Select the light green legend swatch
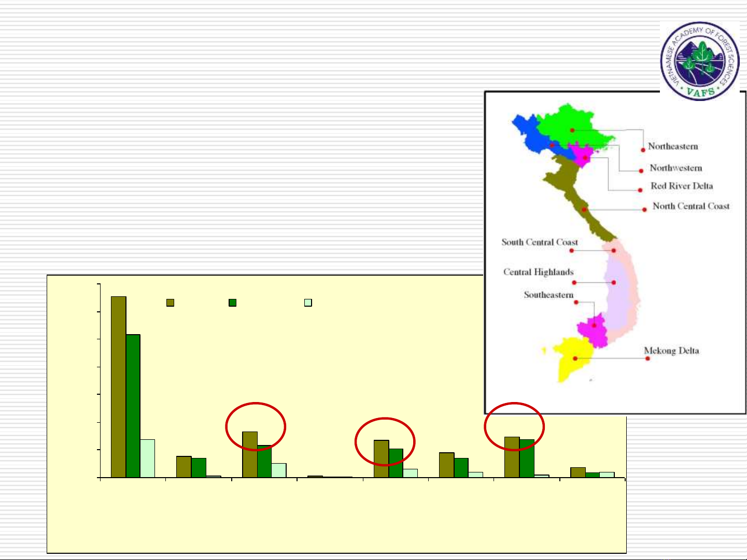747x560 pixels. [x=308, y=303]
